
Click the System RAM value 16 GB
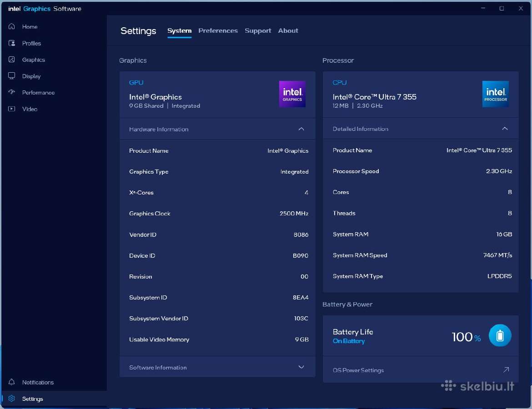pyautogui.click(x=504, y=234)
